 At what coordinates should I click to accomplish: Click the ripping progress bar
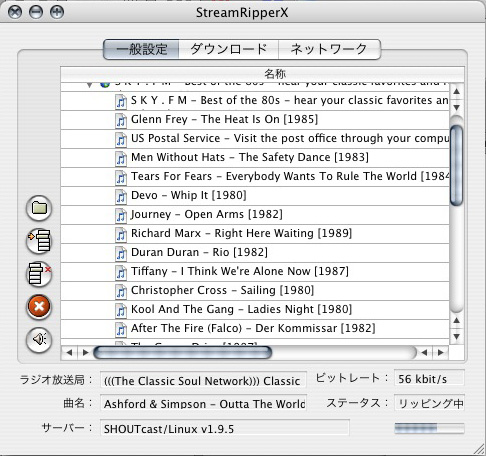[429, 428]
